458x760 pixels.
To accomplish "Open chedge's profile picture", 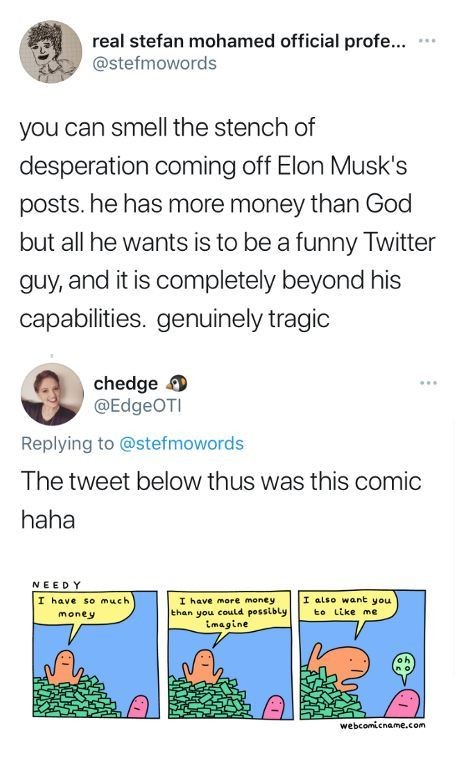I will point(52,394).
